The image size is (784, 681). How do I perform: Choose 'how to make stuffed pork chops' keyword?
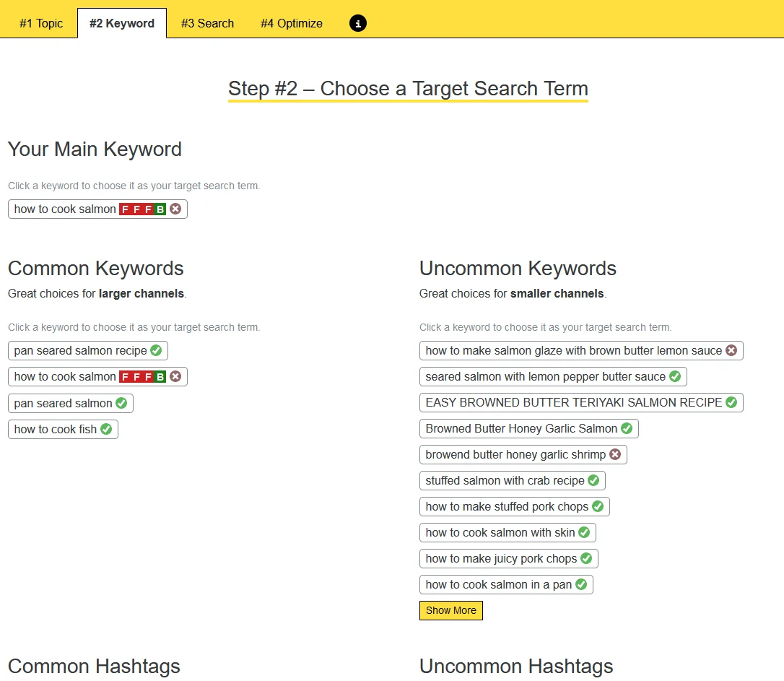507,507
